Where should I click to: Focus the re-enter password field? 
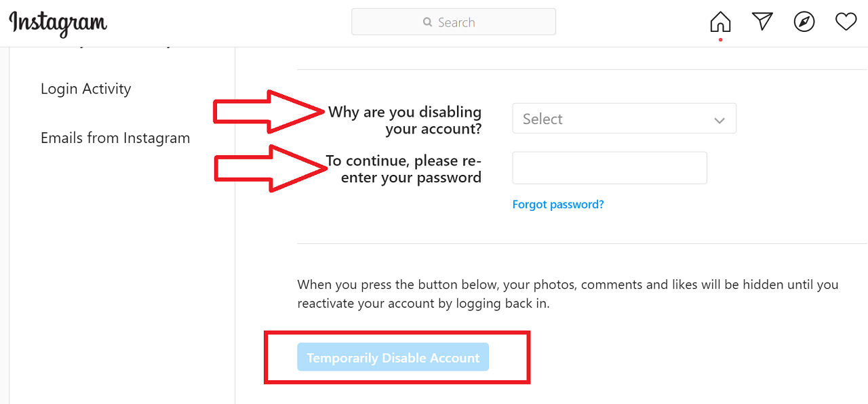[610, 167]
